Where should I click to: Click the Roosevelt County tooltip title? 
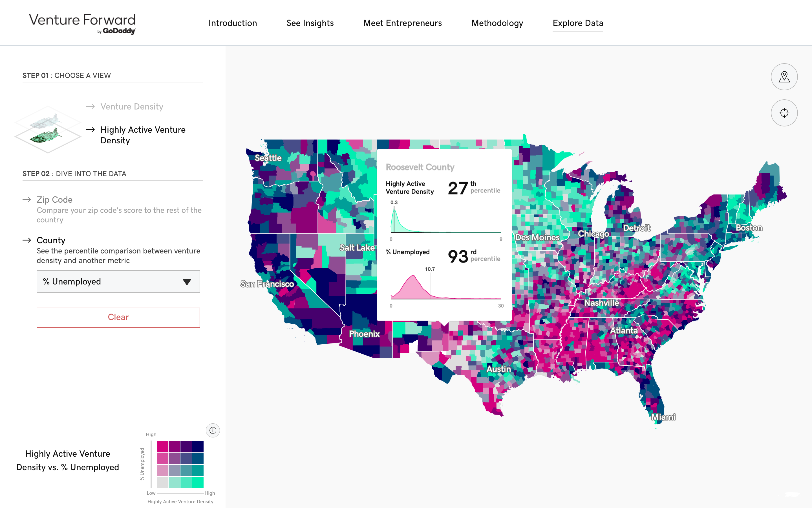pyautogui.click(x=420, y=167)
